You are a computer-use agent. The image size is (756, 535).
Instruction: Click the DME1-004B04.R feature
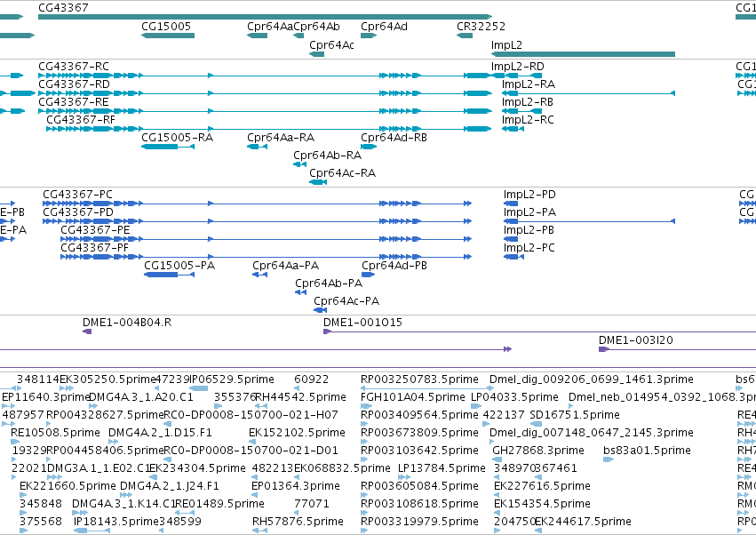tap(87, 331)
